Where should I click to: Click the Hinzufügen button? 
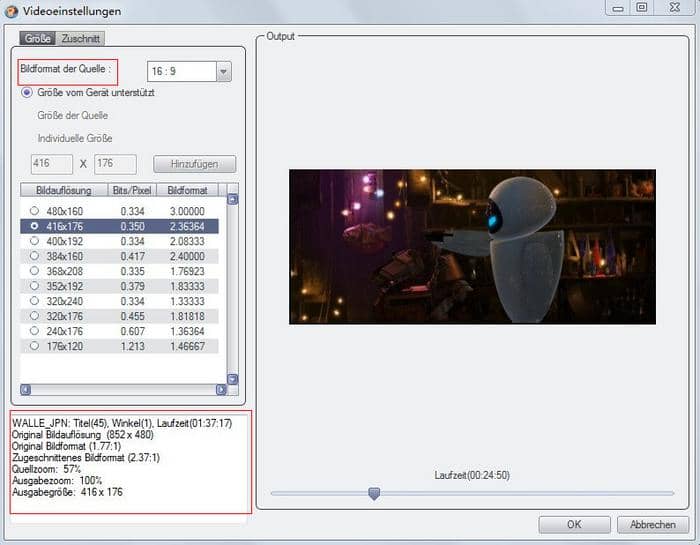[195, 164]
